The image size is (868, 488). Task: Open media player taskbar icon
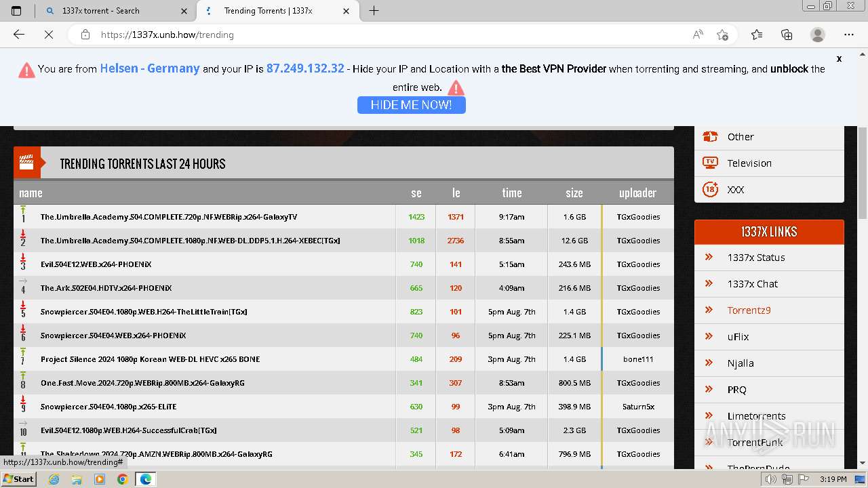pos(100,479)
